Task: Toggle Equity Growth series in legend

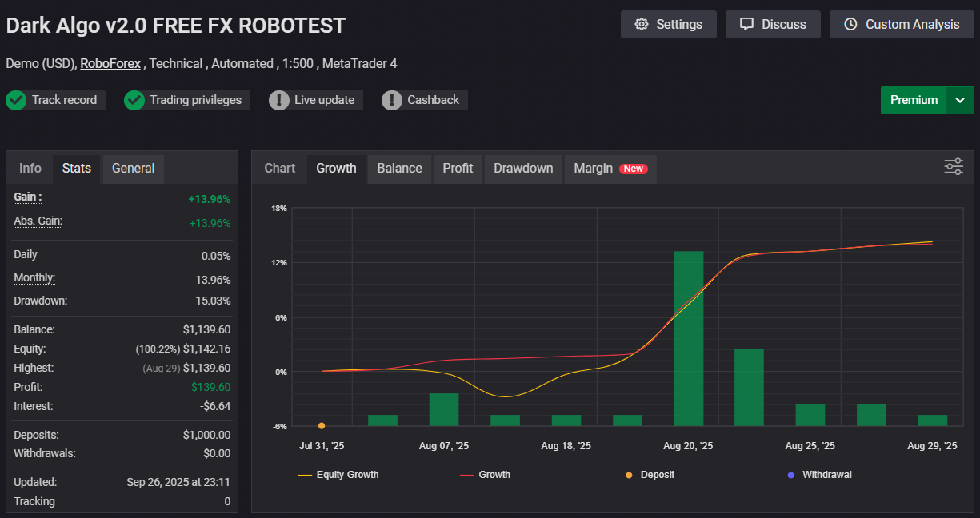Action: pos(338,475)
